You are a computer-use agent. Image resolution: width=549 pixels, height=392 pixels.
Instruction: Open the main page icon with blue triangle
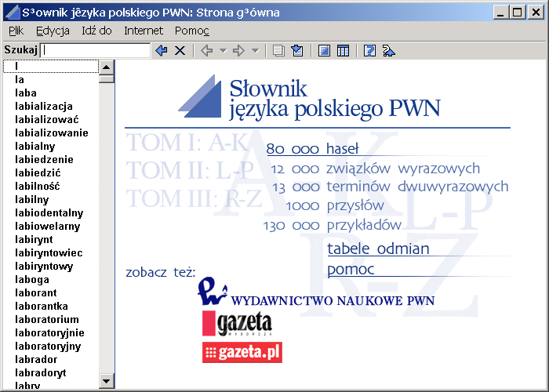324,51
